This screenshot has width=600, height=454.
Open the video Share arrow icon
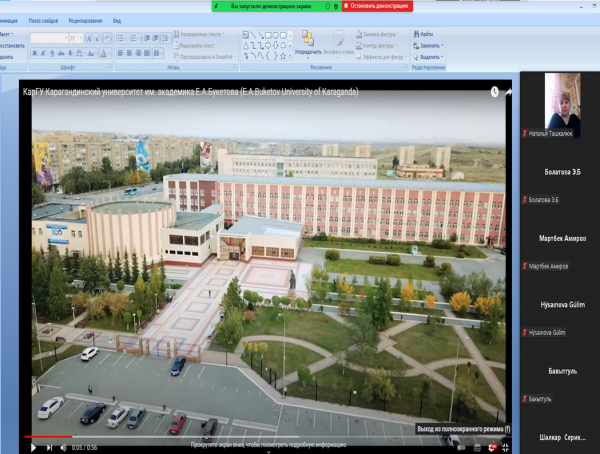point(508,92)
